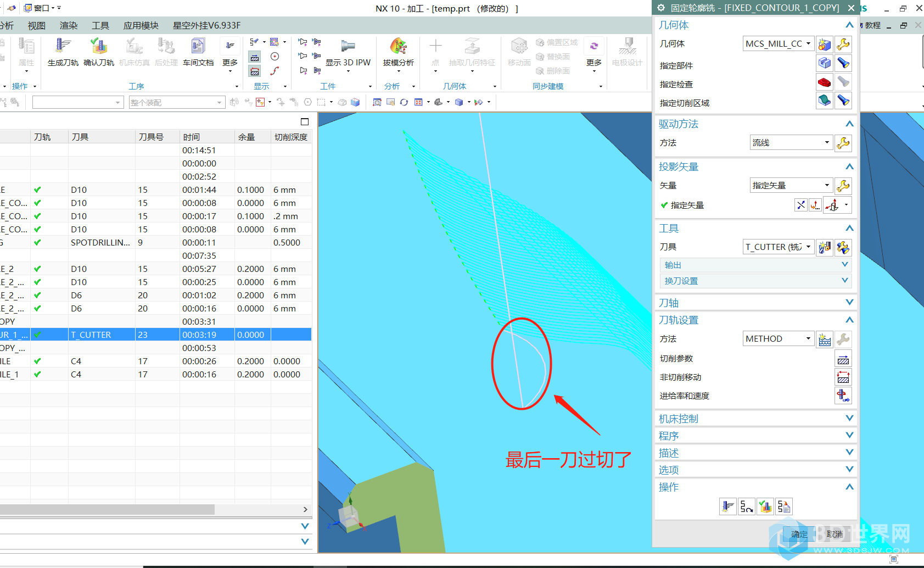Open the 几何体 MCS_MILL_CC dropdown
Viewport: 924px width, 568px height.
[x=778, y=44]
